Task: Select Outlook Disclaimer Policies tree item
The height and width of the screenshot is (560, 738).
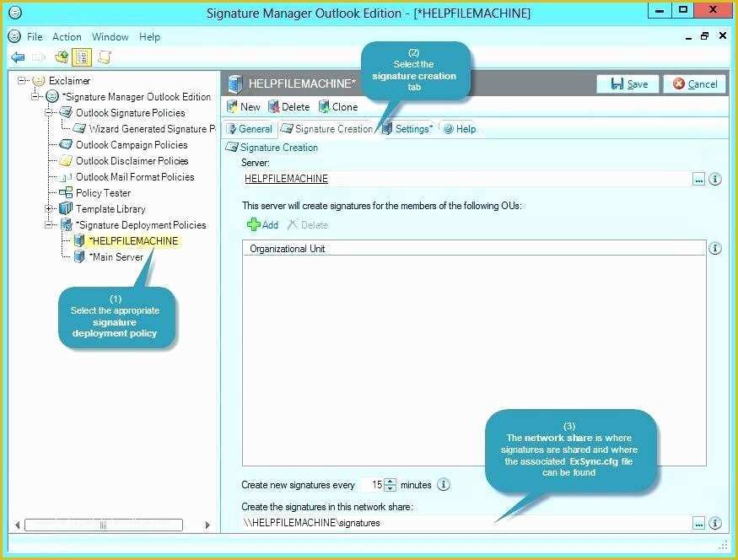Action: point(132,161)
